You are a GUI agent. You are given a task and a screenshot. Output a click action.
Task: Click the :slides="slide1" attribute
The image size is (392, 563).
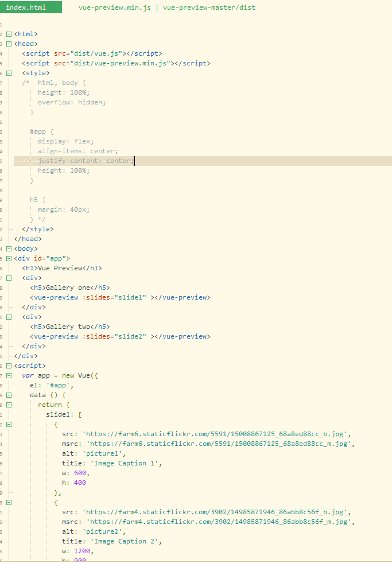pos(114,297)
